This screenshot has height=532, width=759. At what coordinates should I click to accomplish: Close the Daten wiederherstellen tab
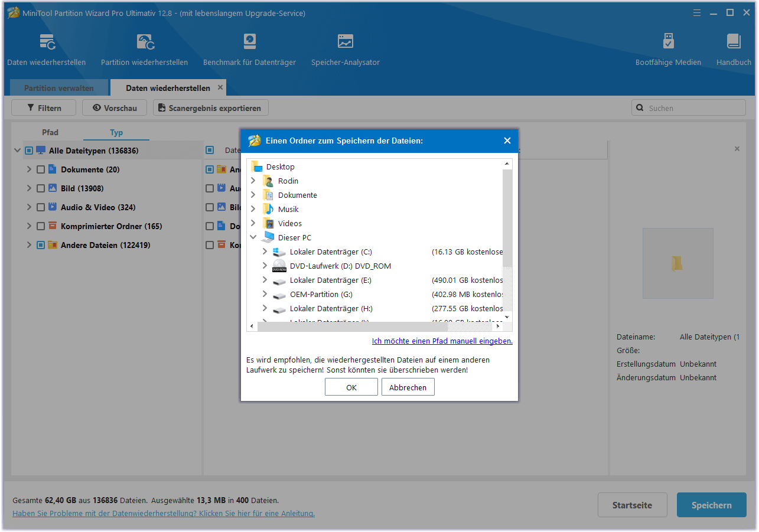(220, 87)
